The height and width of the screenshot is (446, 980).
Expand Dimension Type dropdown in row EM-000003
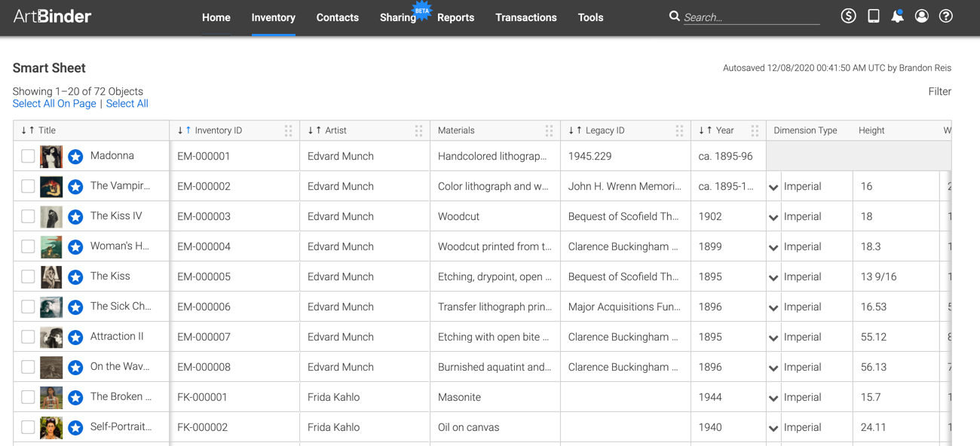coord(773,218)
